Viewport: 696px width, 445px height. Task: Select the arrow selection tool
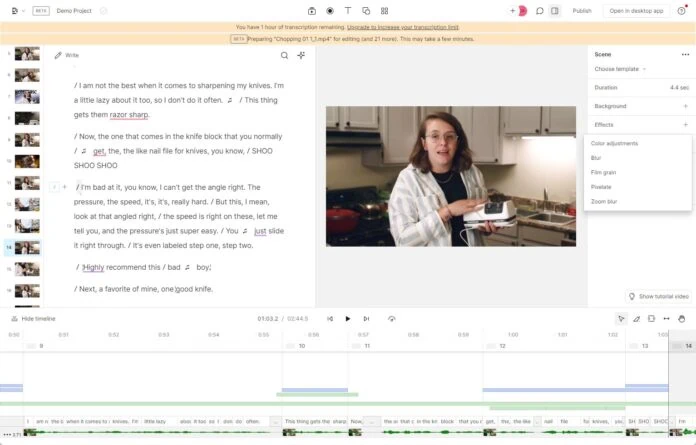pos(621,319)
